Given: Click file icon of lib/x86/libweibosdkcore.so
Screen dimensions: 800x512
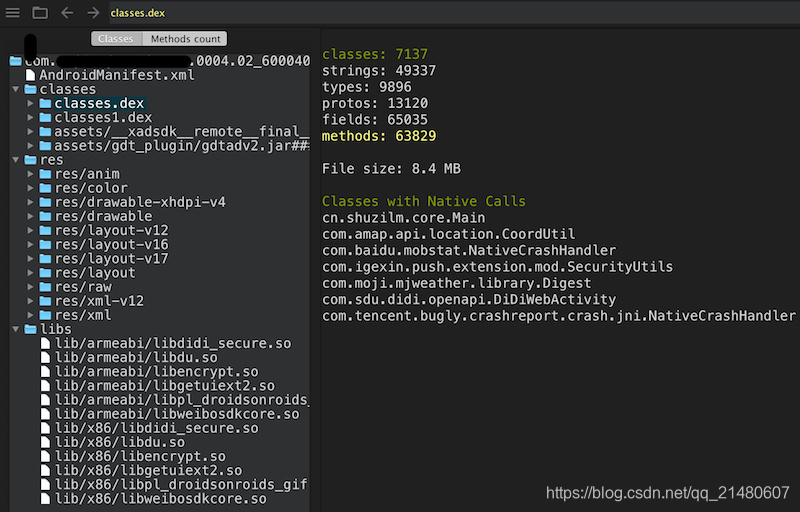Looking at the screenshot, I should coord(45,499).
